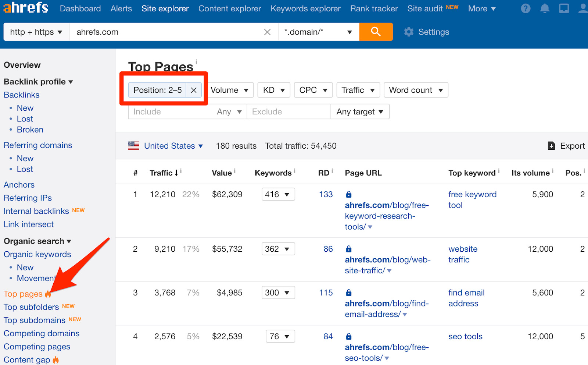
Task: Click lock icon of free-seo-tools row
Action: click(x=349, y=337)
